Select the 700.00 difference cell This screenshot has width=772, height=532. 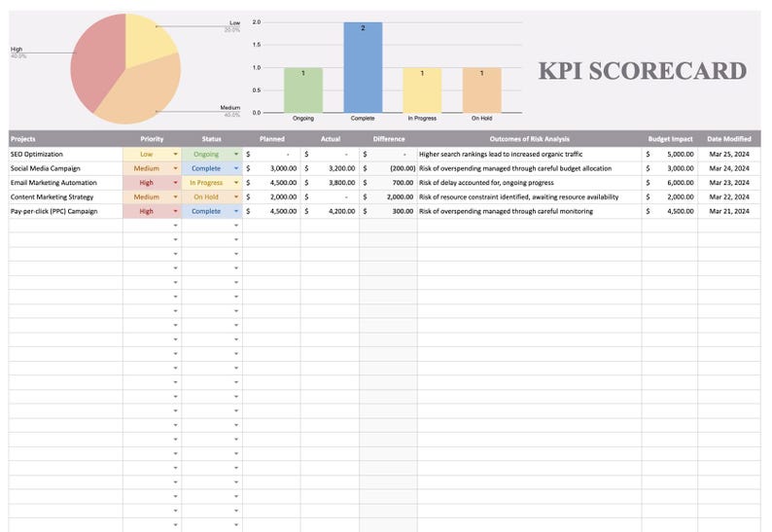click(x=389, y=183)
